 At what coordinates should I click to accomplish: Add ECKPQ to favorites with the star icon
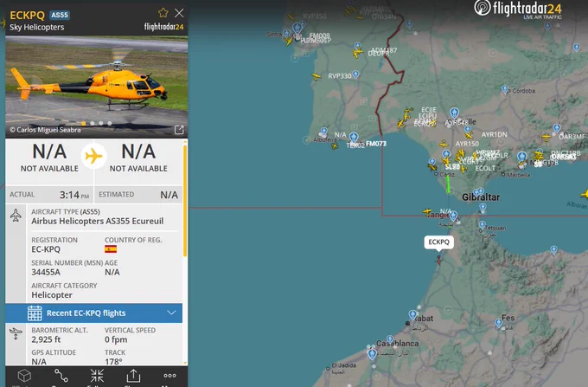tap(163, 13)
